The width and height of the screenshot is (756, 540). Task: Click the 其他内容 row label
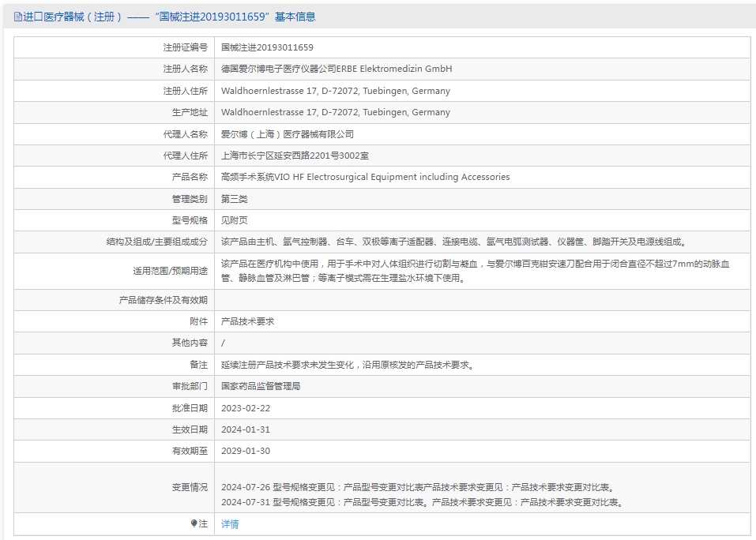click(190, 343)
